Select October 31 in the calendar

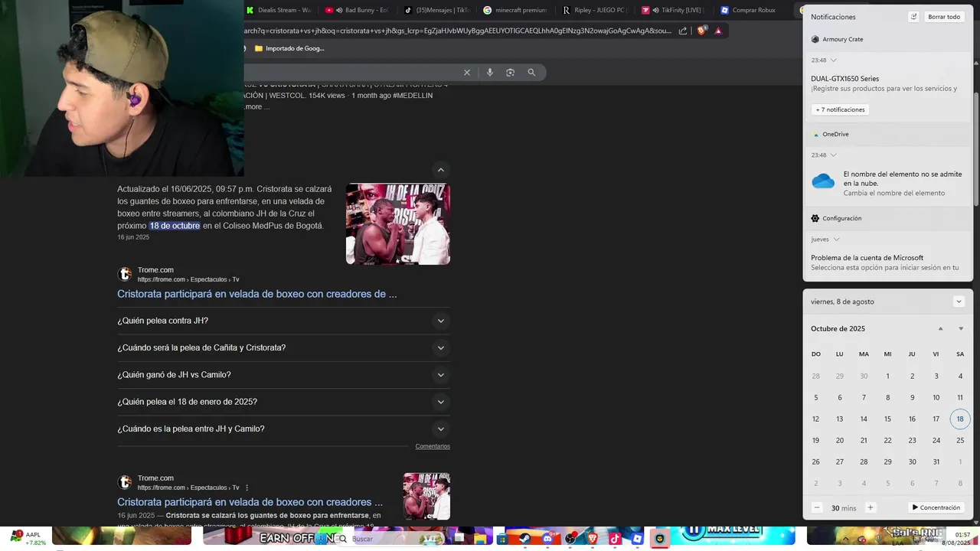[x=936, y=461]
